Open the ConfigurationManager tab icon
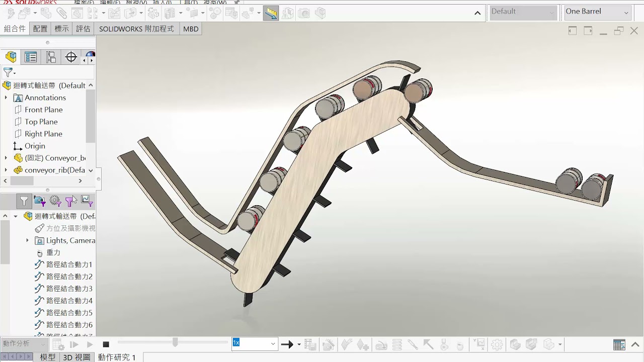Image resolution: width=644 pixels, height=362 pixels. [x=51, y=57]
